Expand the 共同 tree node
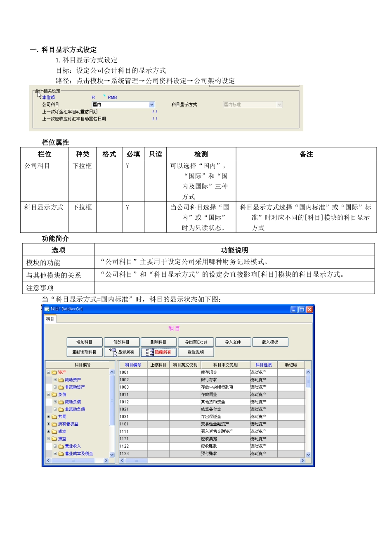392x555 pixels. click(48, 417)
